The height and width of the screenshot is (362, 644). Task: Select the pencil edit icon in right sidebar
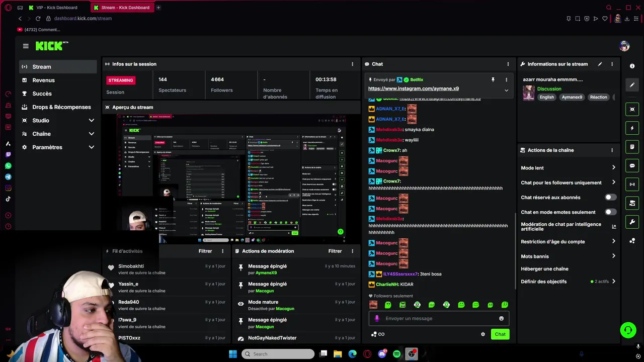point(632,85)
